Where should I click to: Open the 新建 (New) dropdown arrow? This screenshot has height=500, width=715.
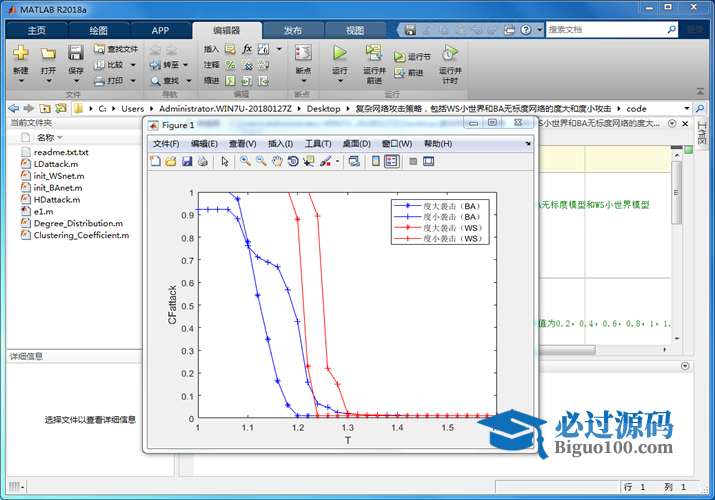[21, 82]
